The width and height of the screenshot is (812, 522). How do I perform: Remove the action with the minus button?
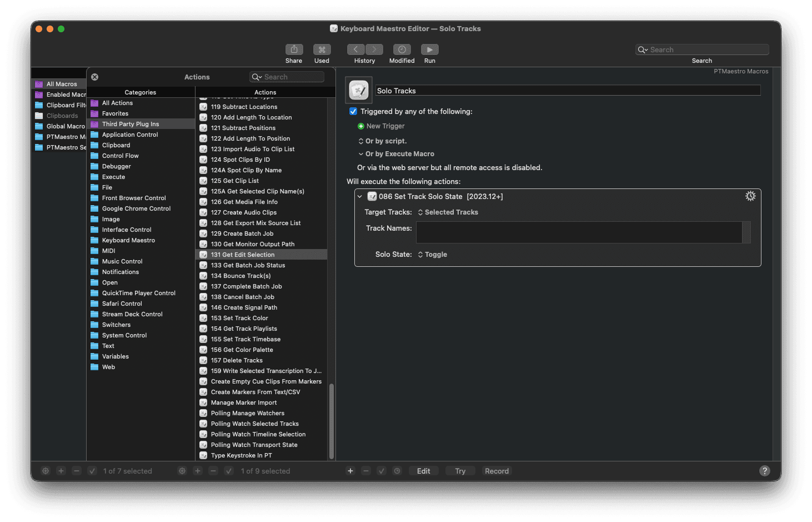pos(366,471)
